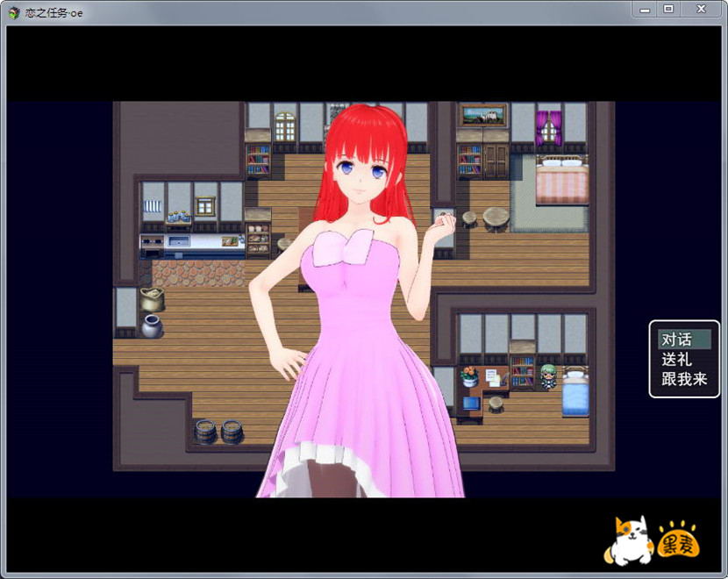Select the 对话 menu option
Viewport: 728px width, 579px height.
[676, 340]
